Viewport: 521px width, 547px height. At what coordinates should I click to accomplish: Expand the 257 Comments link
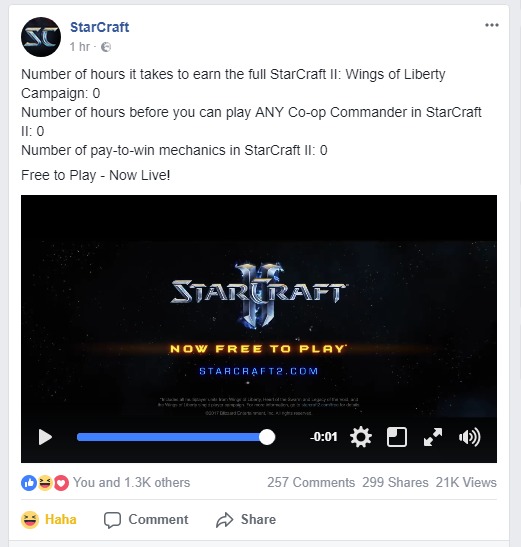point(311,482)
